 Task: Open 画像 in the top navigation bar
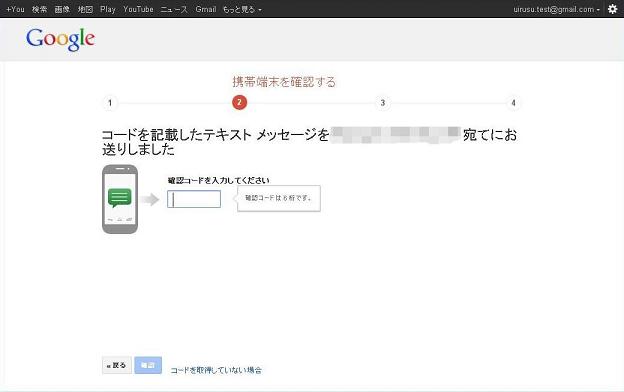[62, 9]
